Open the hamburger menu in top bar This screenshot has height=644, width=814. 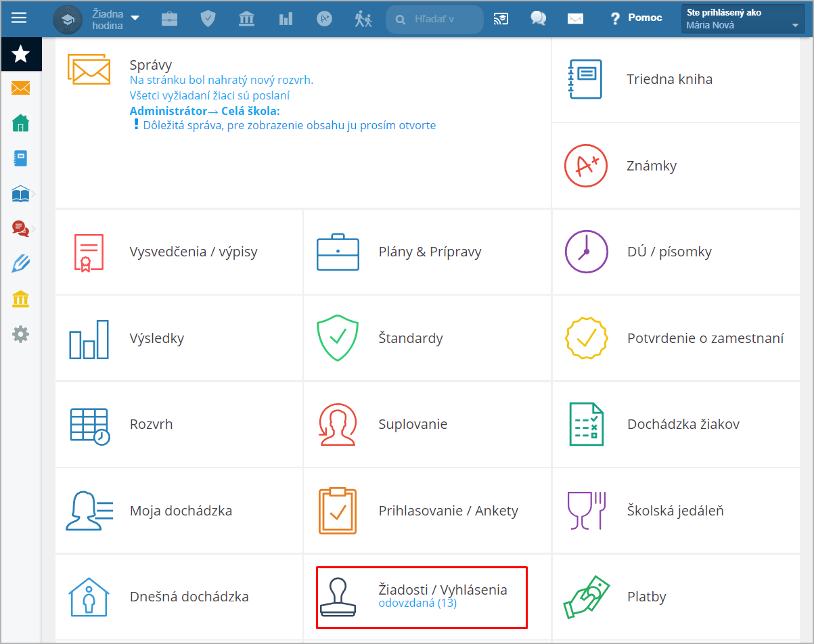pyautogui.click(x=19, y=18)
